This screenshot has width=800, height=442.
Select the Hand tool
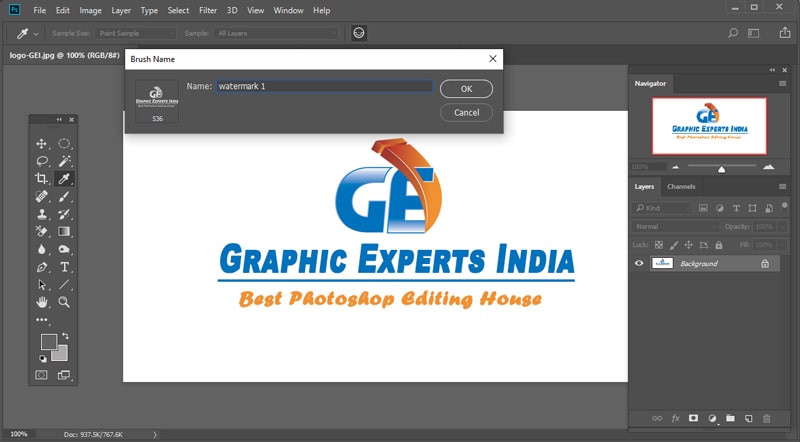pyautogui.click(x=41, y=302)
